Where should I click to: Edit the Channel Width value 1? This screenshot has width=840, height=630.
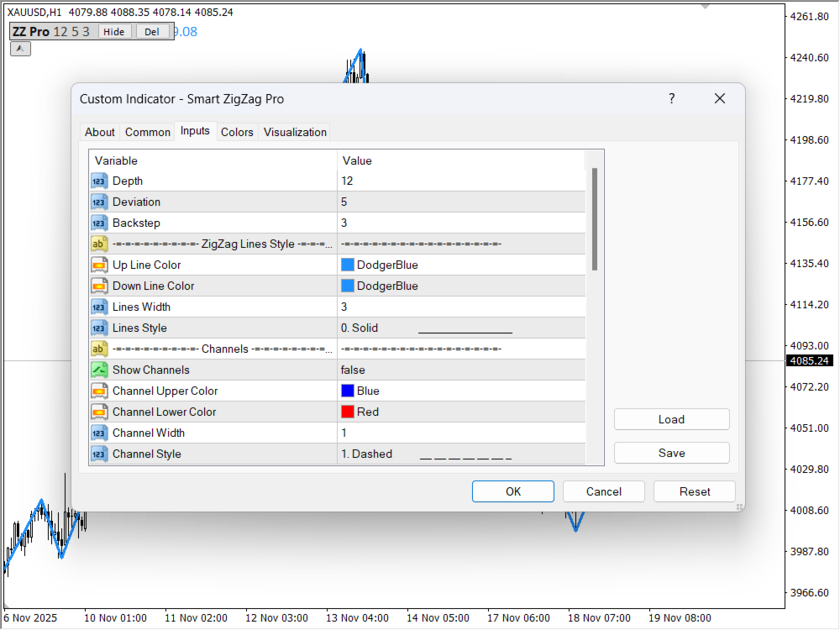pos(461,433)
